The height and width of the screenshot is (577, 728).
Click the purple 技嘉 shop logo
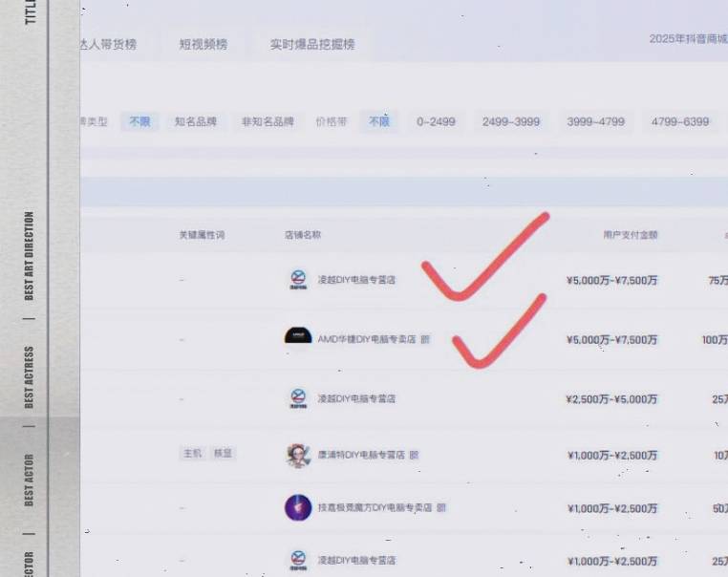click(298, 507)
